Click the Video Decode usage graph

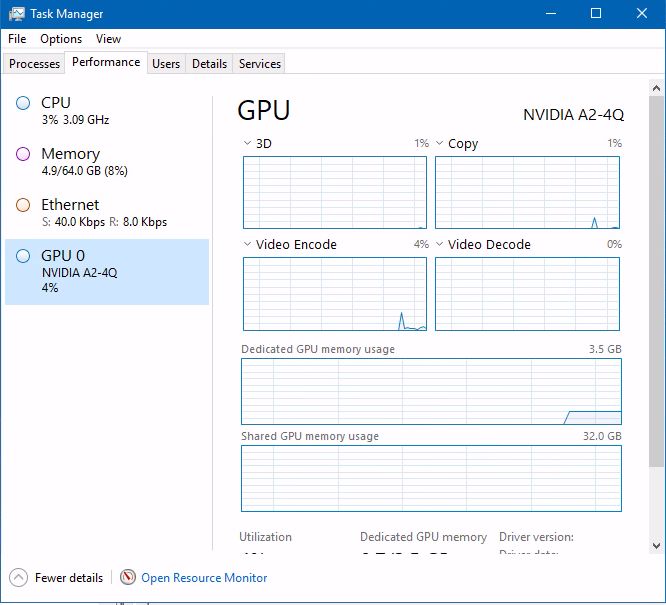527,294
